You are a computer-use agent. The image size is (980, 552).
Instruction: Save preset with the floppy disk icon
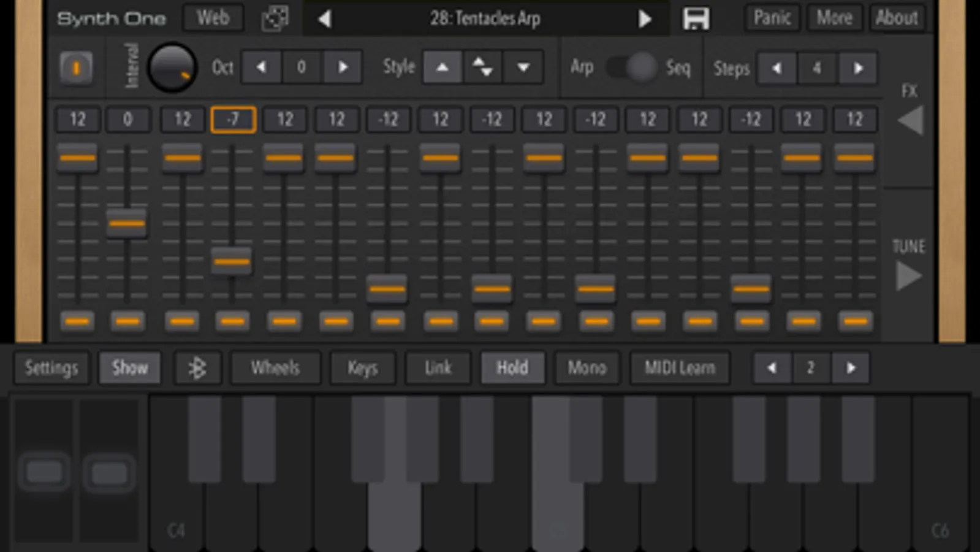[696, 19]
